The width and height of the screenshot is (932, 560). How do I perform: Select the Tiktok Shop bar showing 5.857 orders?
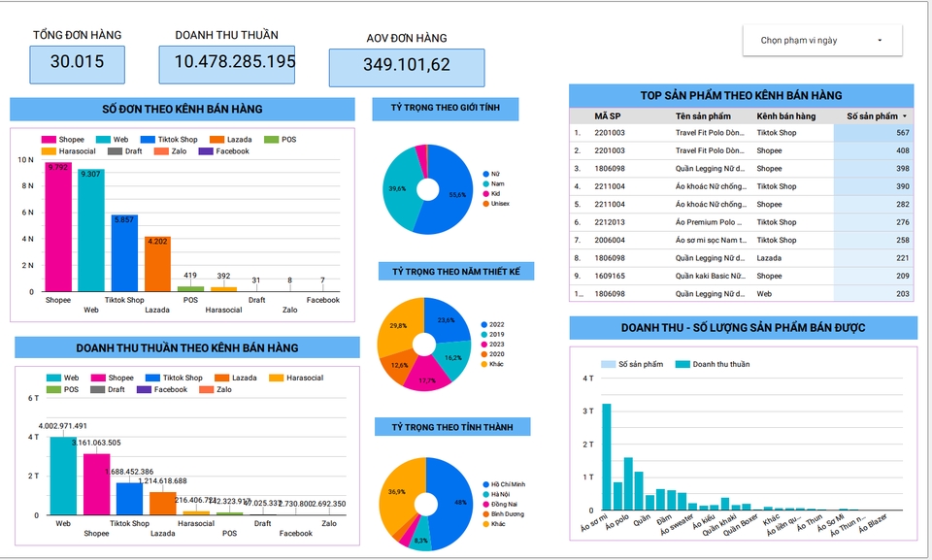[124, 252]
